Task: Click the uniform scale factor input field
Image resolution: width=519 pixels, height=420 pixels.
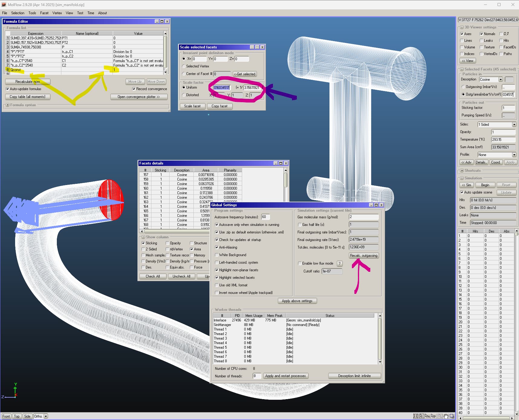Action: (x=221, y=87)
